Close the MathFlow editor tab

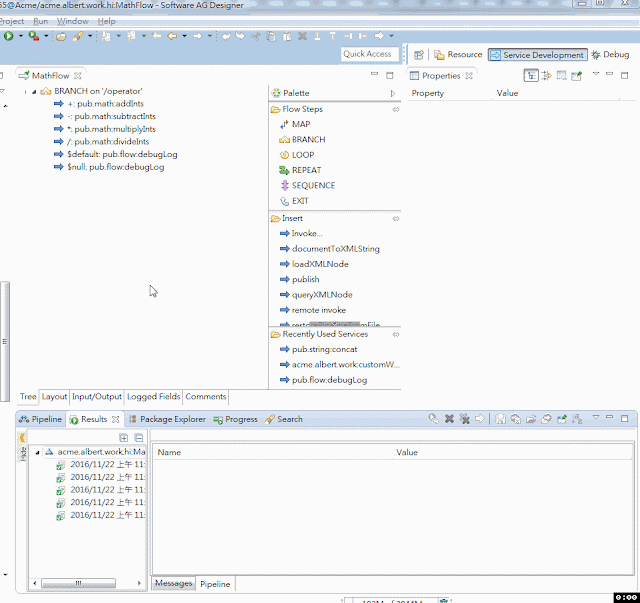78,76
